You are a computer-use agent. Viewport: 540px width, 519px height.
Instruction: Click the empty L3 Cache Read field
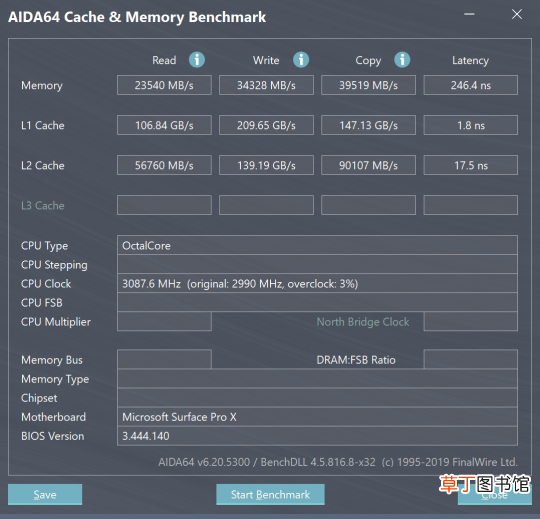tap(164, 205)
